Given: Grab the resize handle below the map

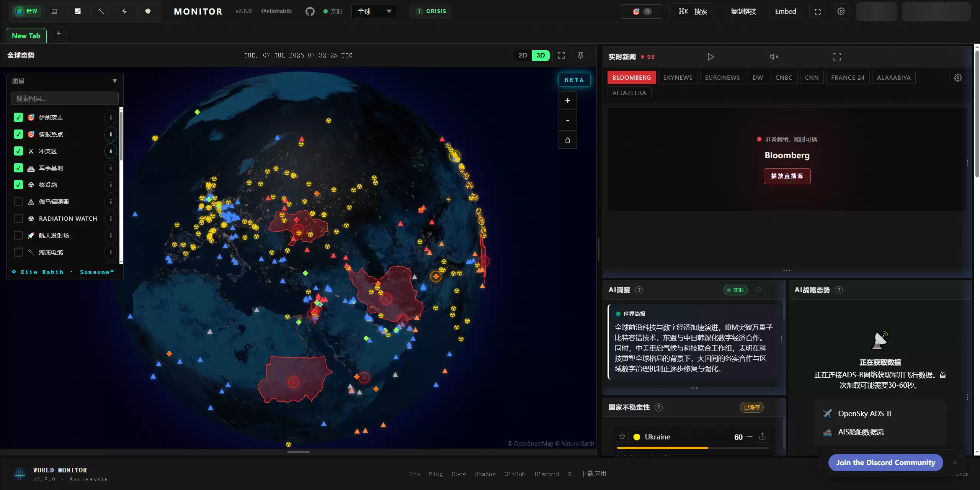Looking at the screenshot, I should 299,452.
